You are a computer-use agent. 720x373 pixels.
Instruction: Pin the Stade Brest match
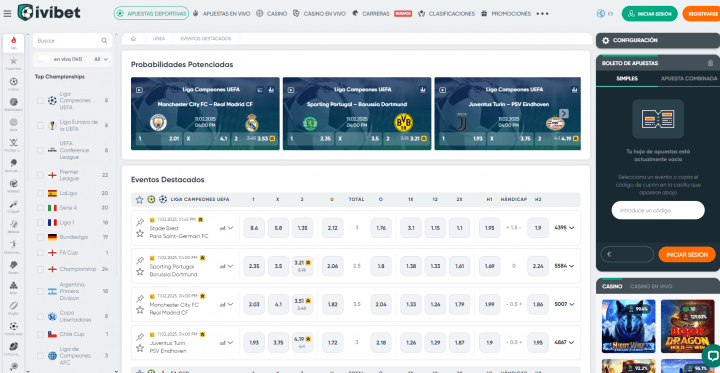coord(140,223)
